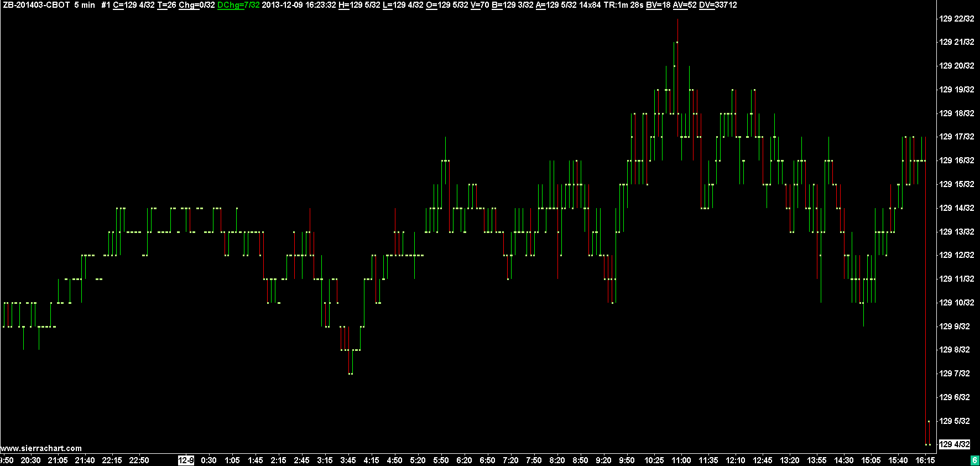The width and height of the screenshot is (980, 466).
Task: Click the 129 22/32 price scale label
Action: (956, 19)
